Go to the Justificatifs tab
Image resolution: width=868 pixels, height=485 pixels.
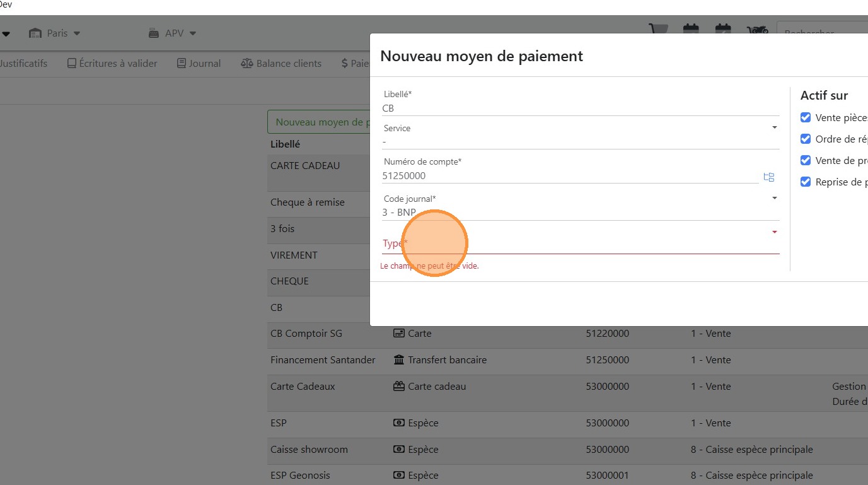click(23, 63)
